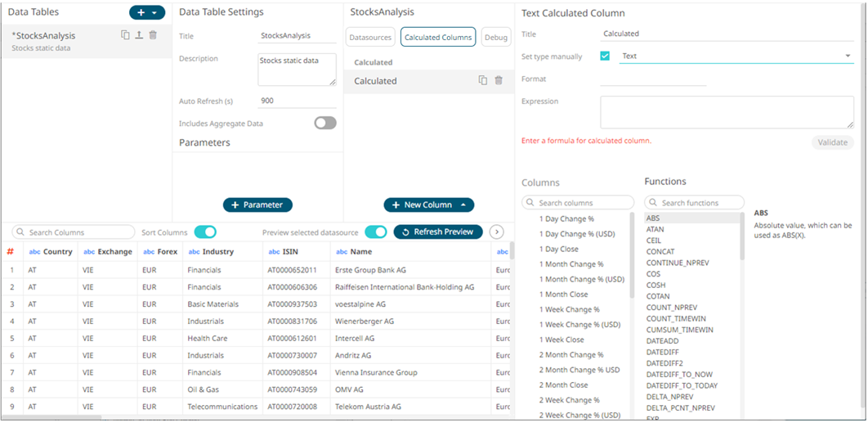Click the abc type icon on Country column

[34, 252]
